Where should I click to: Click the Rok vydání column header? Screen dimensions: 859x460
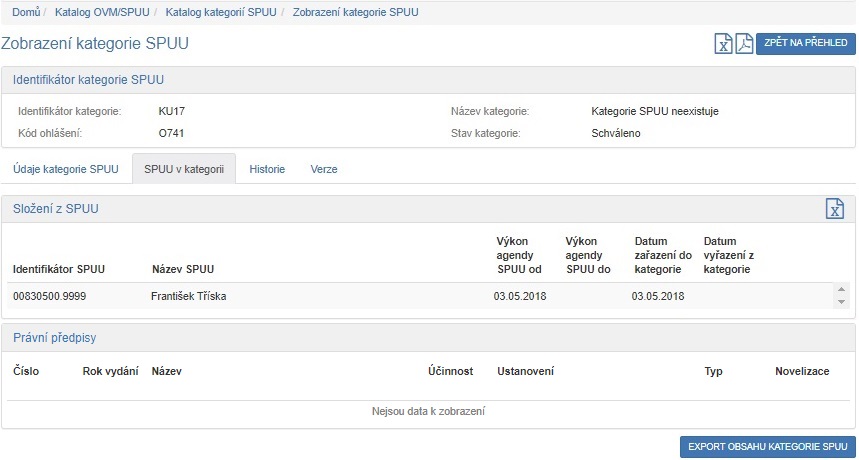pos(110,371)
